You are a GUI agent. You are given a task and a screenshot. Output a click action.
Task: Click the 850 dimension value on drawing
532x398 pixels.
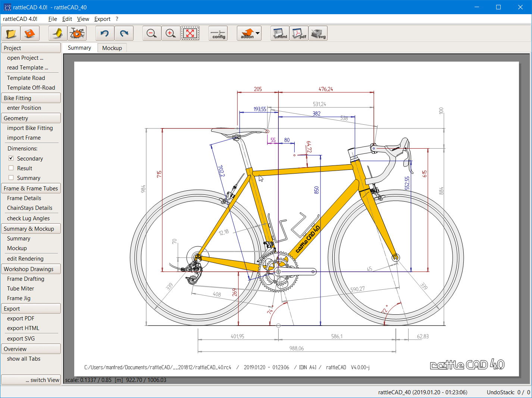(x=316, y=190)
